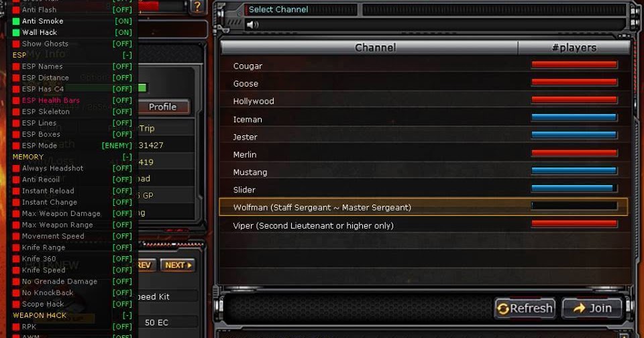Click the red Knife Range indicator square
Screen dimensions: 644x338
16,247
